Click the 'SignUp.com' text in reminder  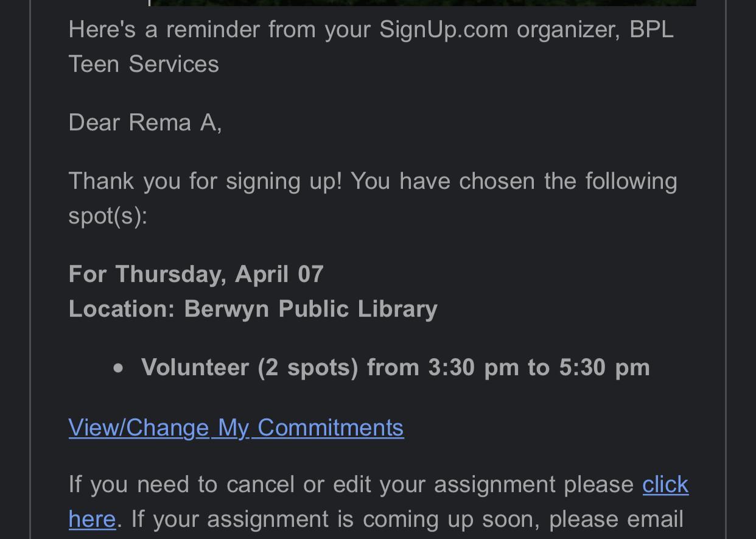443,29
